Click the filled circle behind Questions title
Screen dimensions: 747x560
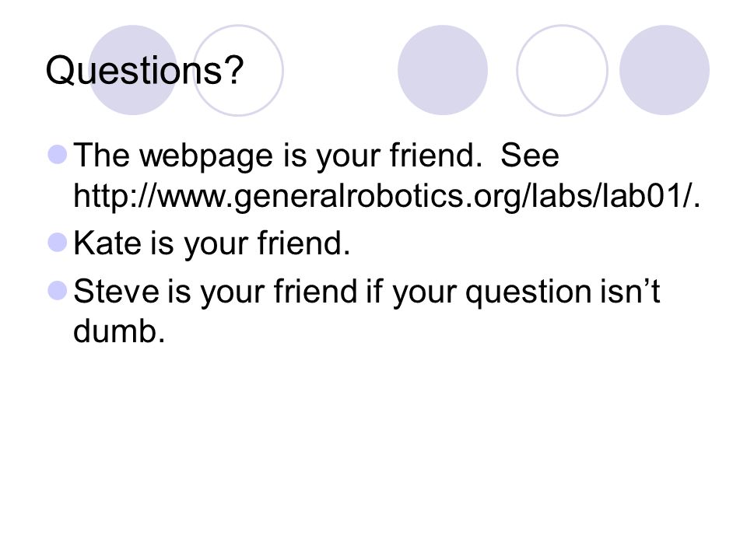click(133, 70)
